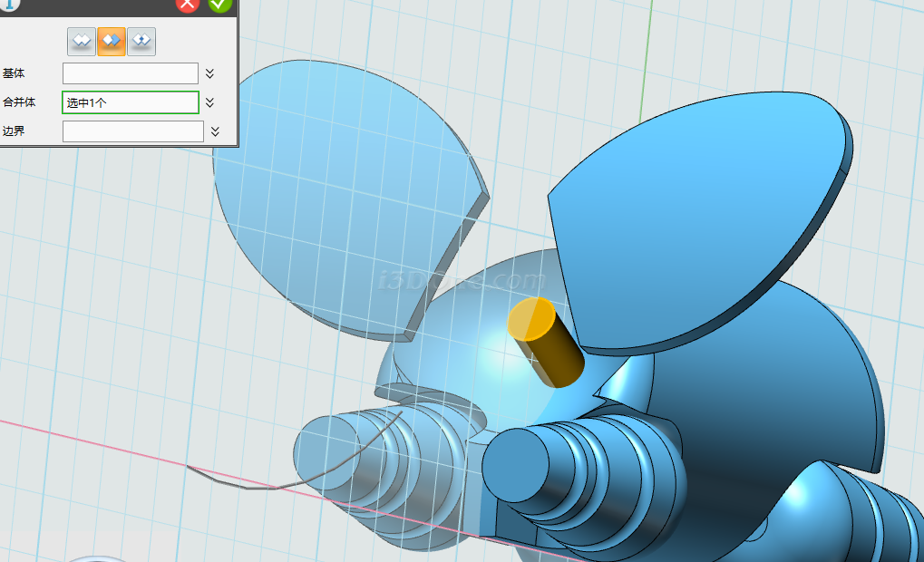924x562 pixels.
Task: Click the 基体 input field
Action: (x=130, y=73)
